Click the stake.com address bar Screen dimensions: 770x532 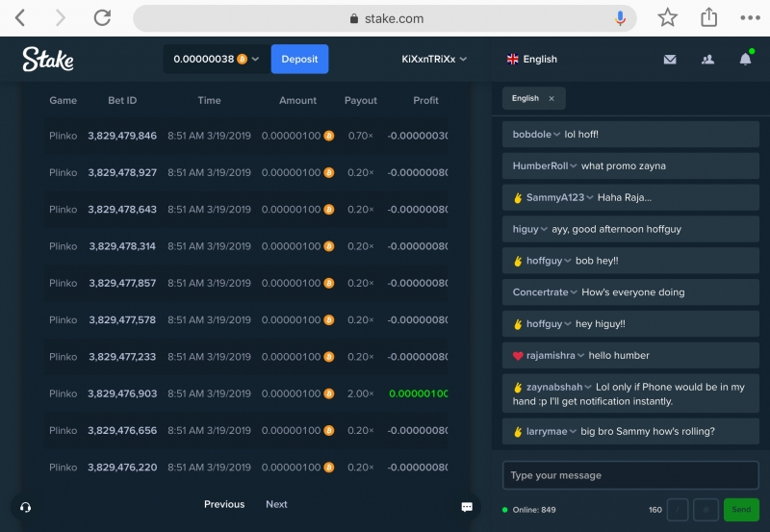click(x=385, y=18)
